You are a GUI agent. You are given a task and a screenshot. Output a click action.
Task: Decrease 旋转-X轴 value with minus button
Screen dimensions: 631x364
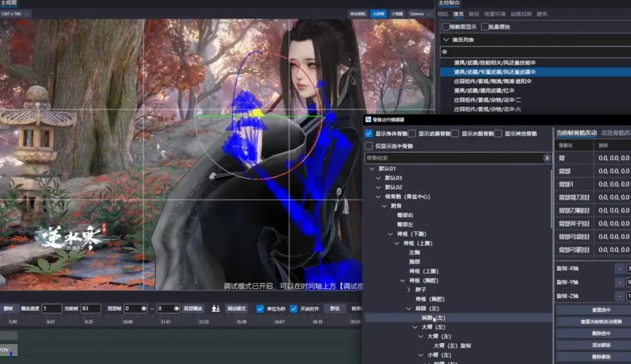tap(619, 269)
